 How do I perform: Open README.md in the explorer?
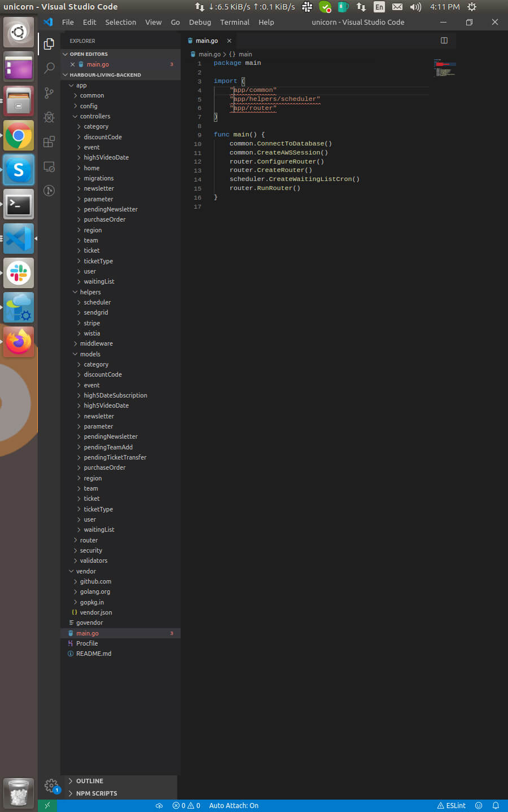94,654
